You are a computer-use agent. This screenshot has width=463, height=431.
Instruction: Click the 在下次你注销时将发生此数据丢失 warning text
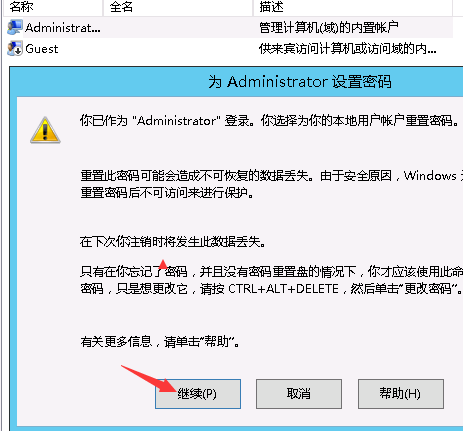[x=173, y=242]
